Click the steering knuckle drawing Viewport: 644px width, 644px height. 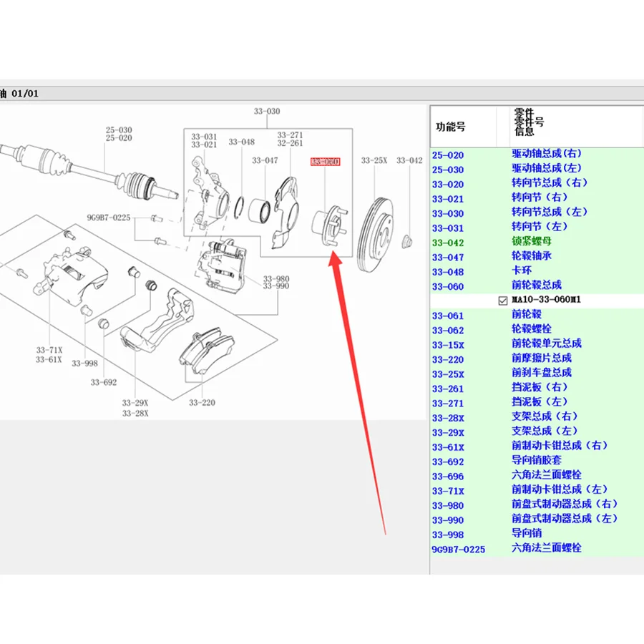210,193
